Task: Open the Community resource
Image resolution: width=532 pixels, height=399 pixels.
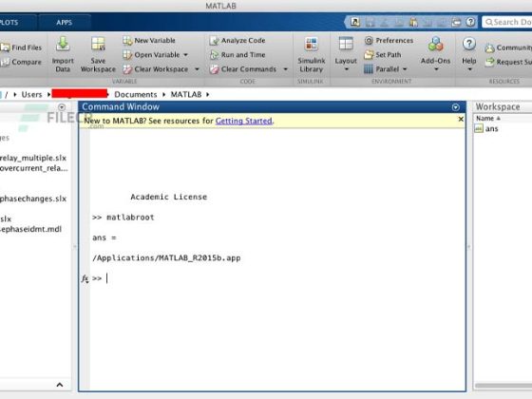Action: click(x=507, y=47)
